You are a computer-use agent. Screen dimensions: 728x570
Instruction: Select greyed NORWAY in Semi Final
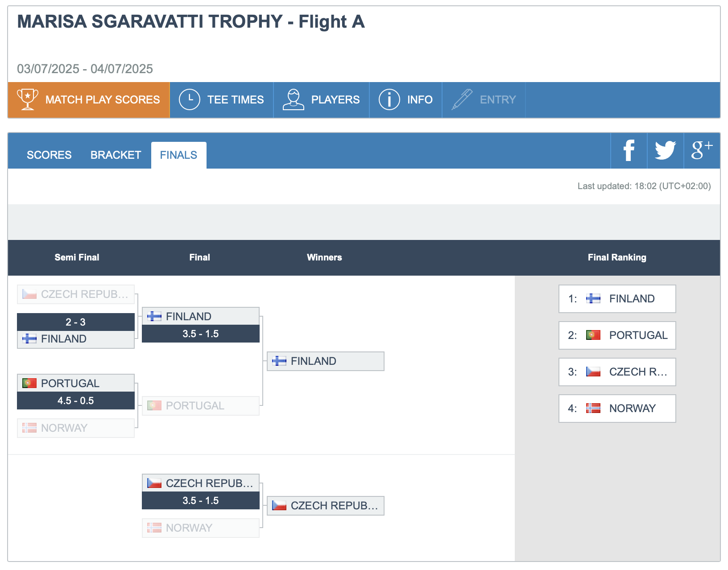(64, 428)
